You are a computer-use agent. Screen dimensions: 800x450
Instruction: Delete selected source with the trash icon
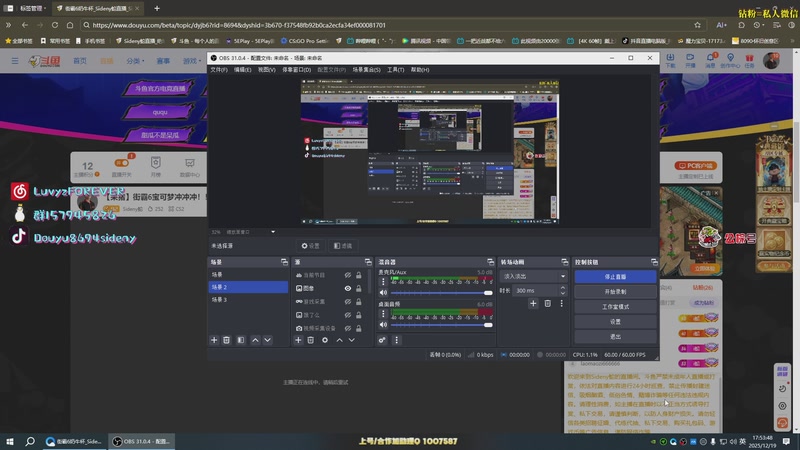(311, 340)
